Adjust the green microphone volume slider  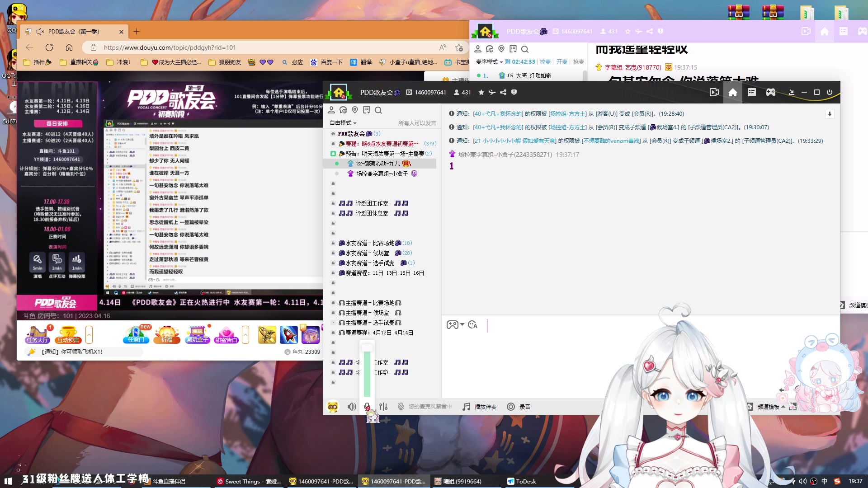[x=367, y=361]
